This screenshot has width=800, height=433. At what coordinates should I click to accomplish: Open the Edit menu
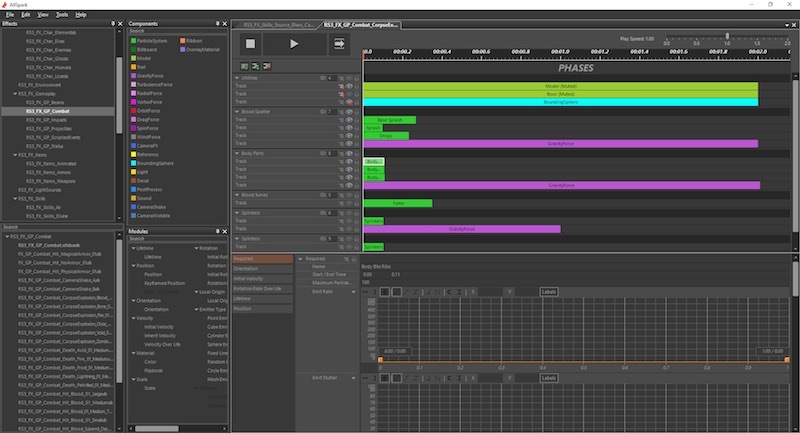click(26, 15)
